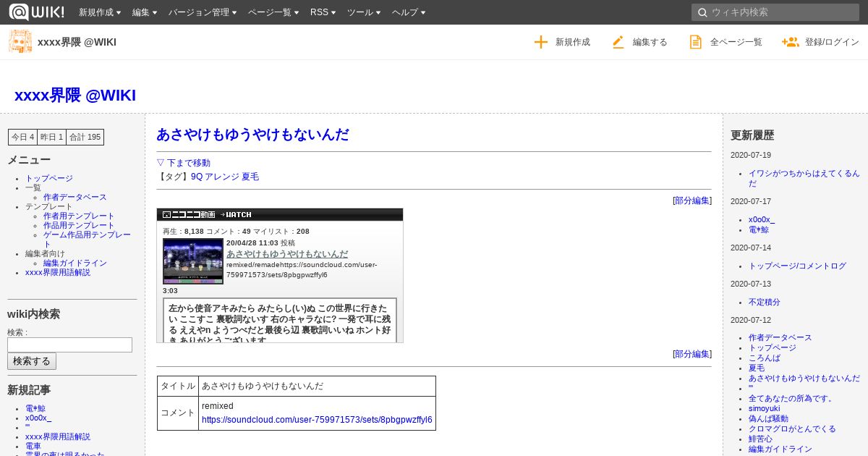
Task: Click 編集する in the header
Action: click(650, 42)
